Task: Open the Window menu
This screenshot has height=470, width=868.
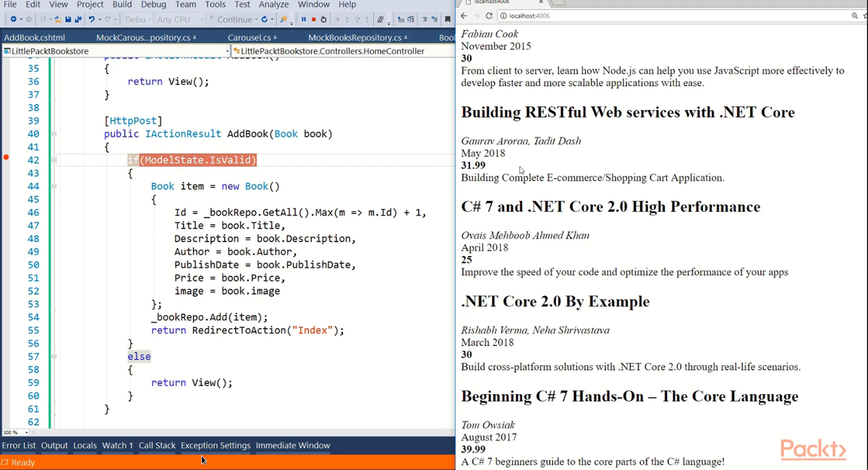Action: (314, 4)
